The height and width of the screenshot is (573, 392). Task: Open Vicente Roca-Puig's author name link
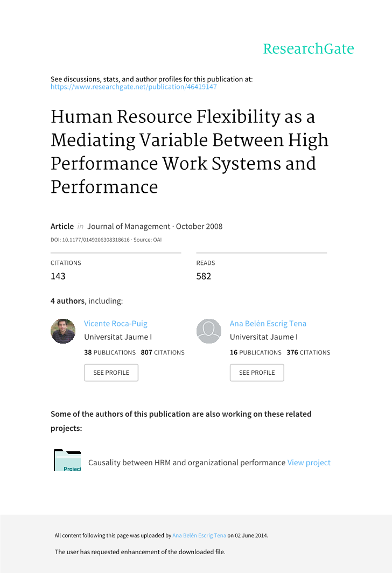[x=115, y=324]
